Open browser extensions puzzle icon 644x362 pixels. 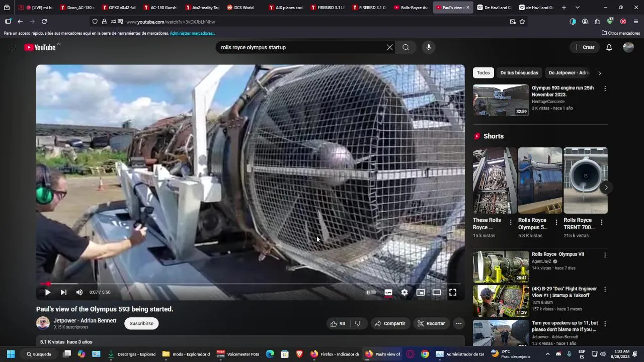[597, 22]
